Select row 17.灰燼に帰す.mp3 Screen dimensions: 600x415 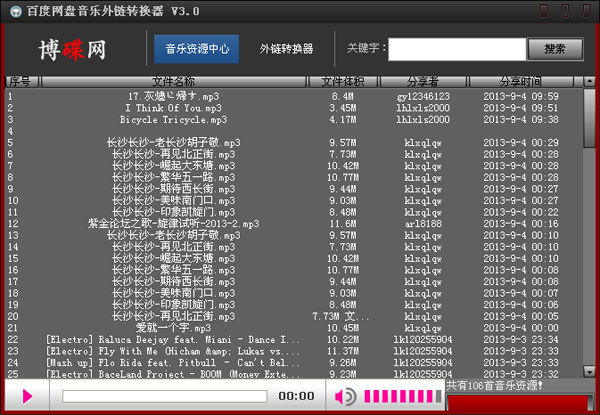[173, 96]
